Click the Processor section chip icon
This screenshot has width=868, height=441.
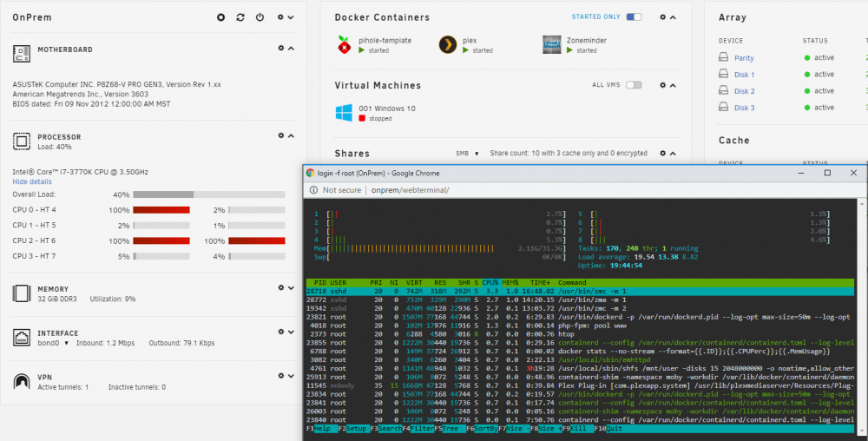pyautogui.click(x=22, y=142)
